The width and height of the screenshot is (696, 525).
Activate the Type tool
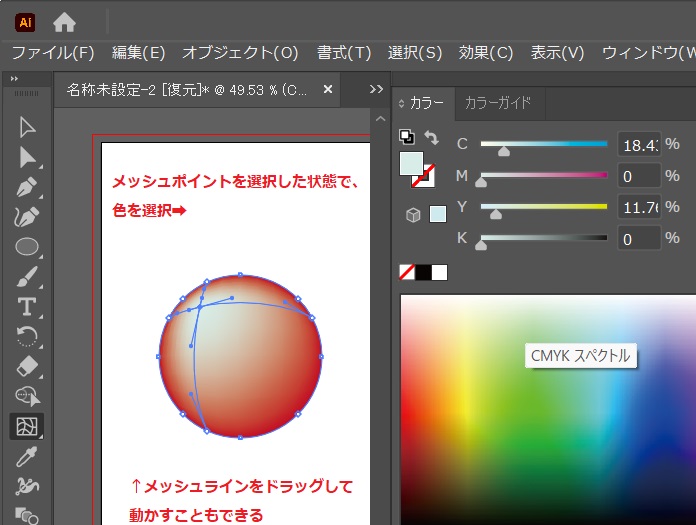(27, 306)
